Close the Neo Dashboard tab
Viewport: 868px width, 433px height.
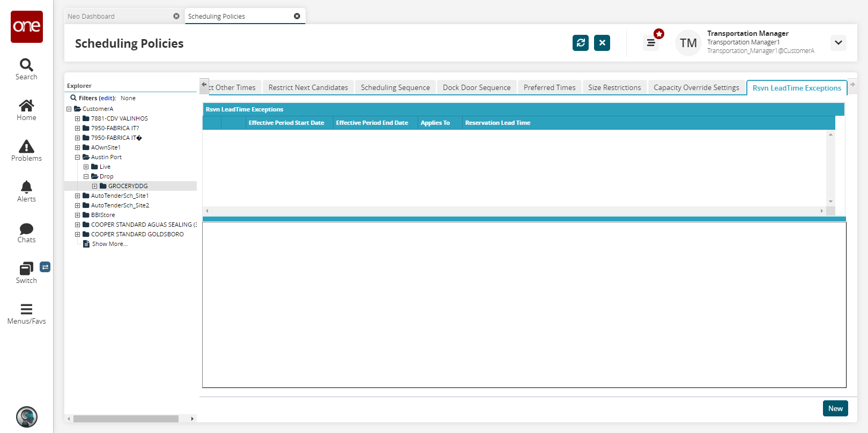click(x=176, y=16)
